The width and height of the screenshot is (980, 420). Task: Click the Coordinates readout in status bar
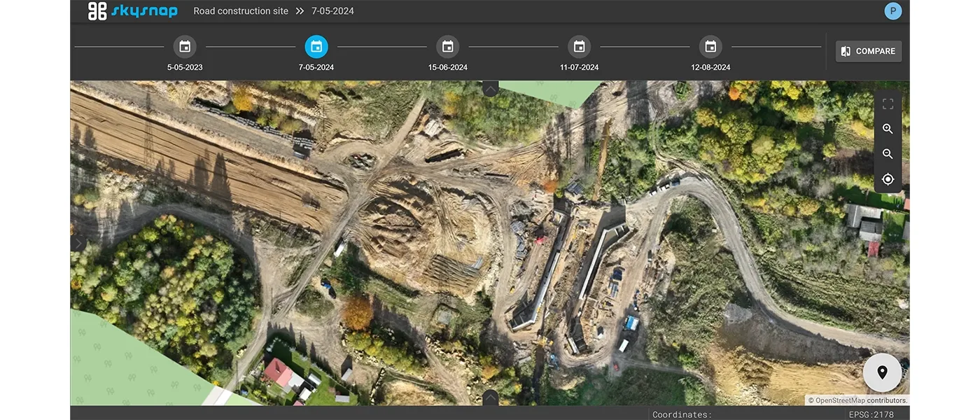point(682,414)
